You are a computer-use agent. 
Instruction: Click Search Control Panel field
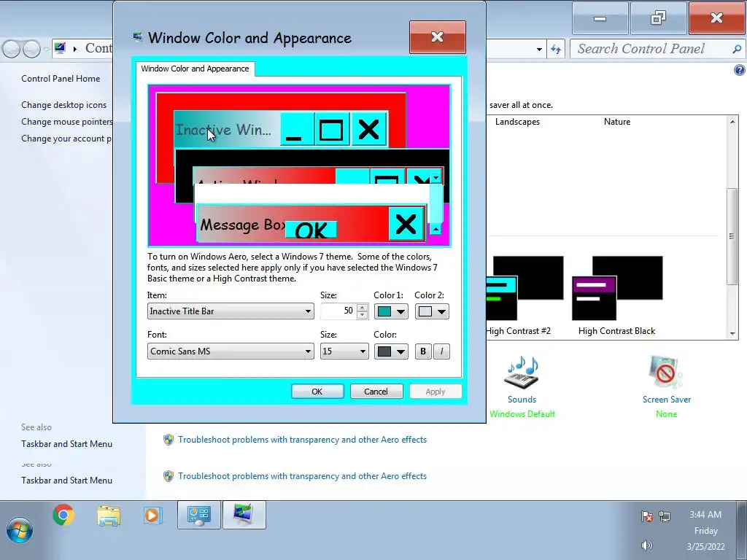653,49
